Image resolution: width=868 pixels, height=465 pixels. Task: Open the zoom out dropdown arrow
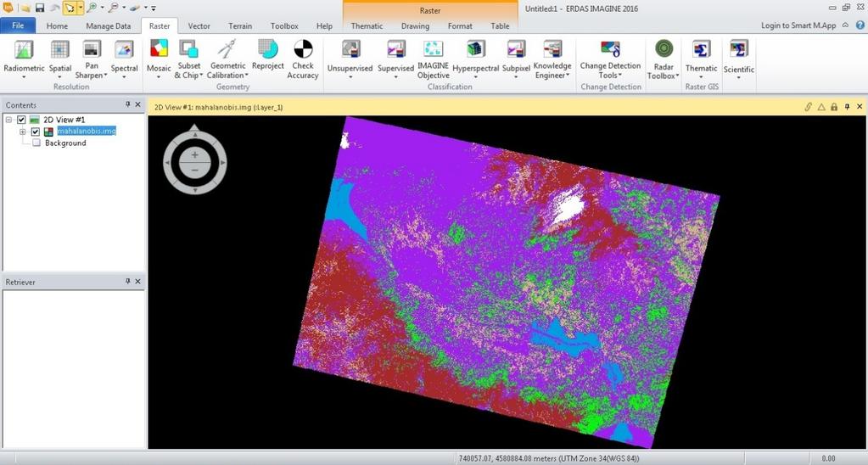[123, 8]
